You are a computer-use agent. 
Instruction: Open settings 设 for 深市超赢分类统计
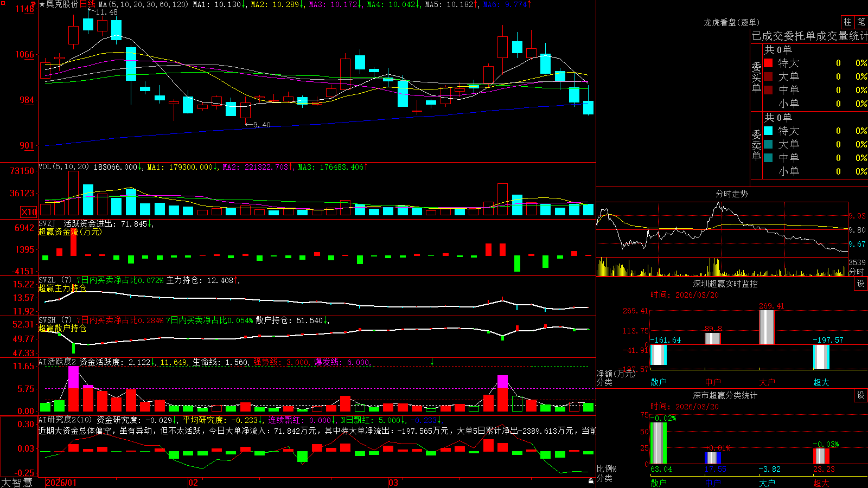pyautogui.click(x=861, y=395)
